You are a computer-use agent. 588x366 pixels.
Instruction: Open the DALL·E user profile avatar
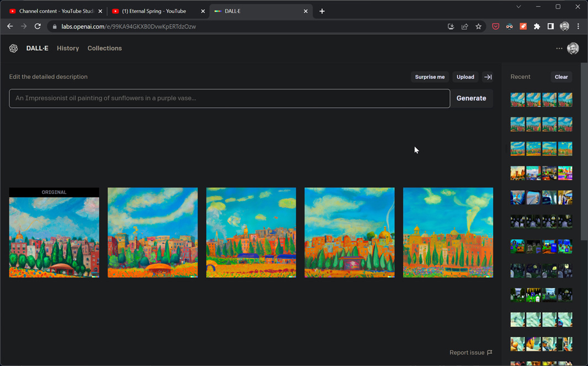(573, 49)
